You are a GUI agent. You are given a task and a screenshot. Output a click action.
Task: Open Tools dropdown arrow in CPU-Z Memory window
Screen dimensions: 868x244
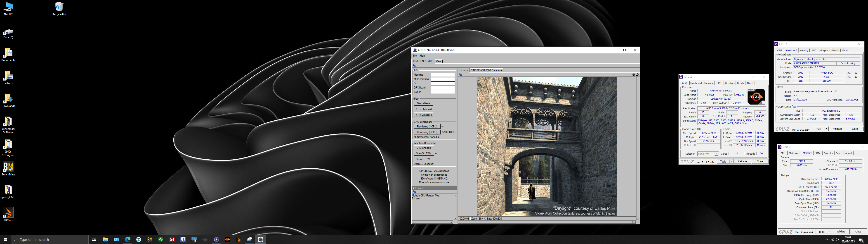pos(830,232)
